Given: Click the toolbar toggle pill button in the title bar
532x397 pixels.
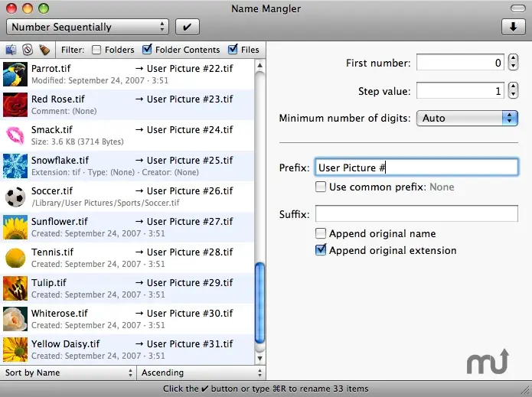Looking at the screenshot, I should [x=517, y=8].
